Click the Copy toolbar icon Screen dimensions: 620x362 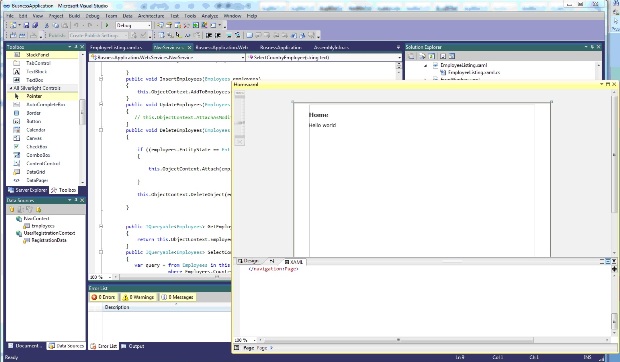(x=56, y=25)
